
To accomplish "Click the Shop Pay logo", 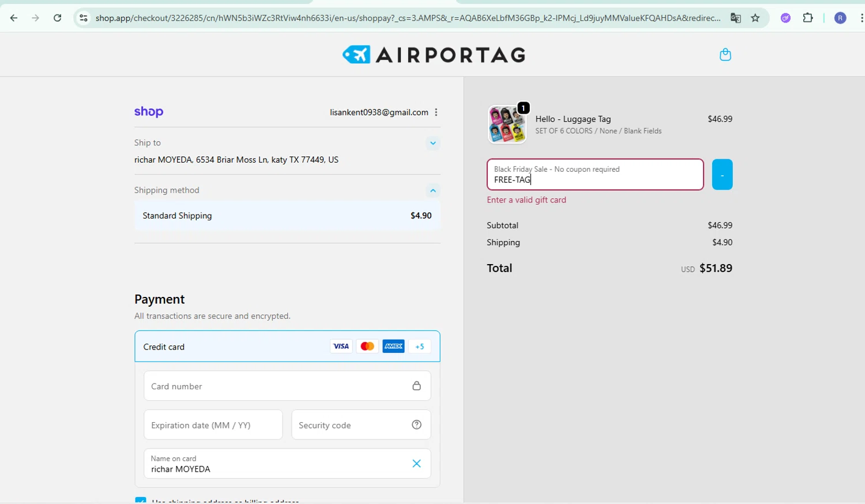I will (x=149, y=112).
